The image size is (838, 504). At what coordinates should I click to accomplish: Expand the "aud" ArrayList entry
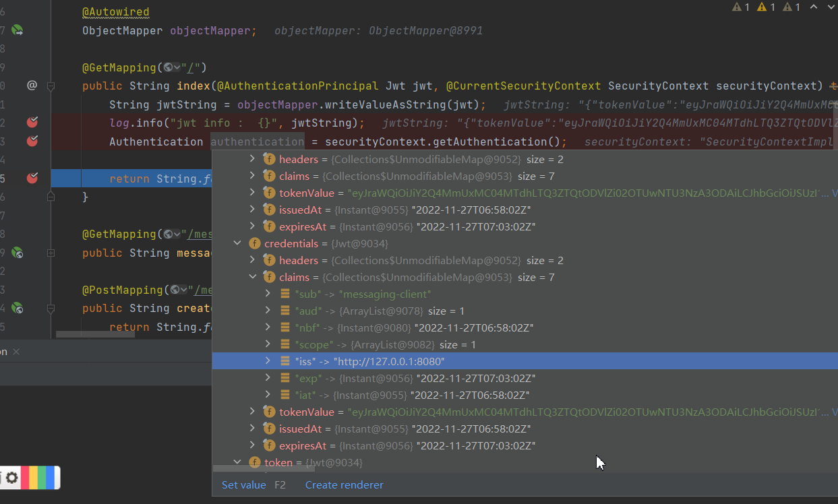(x=268, y=311)
